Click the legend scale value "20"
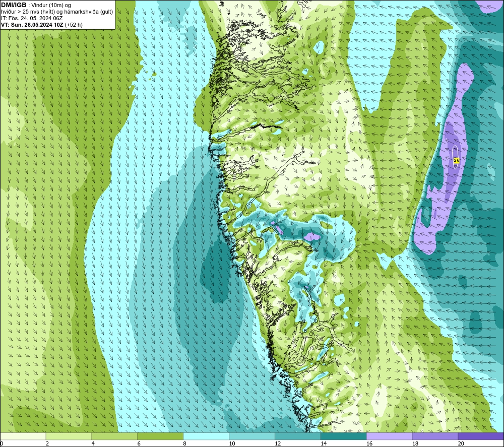The image size is (504, 447). [461, 443]
